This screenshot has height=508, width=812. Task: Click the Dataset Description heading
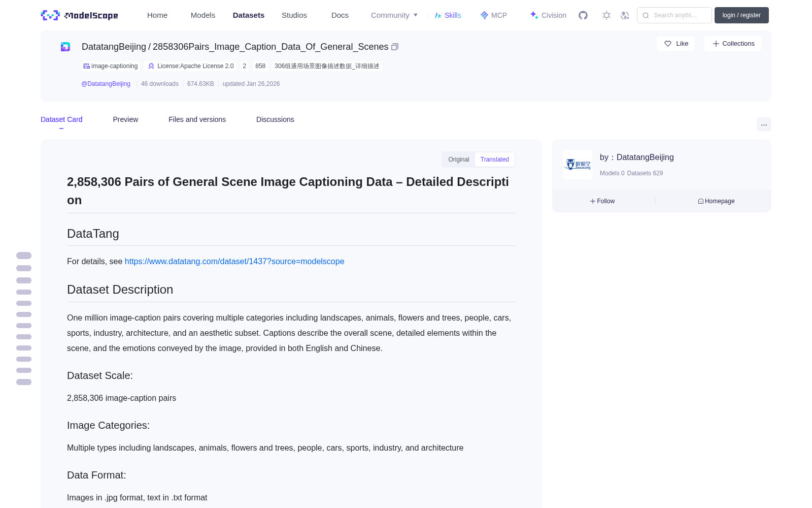pos(120,290)
